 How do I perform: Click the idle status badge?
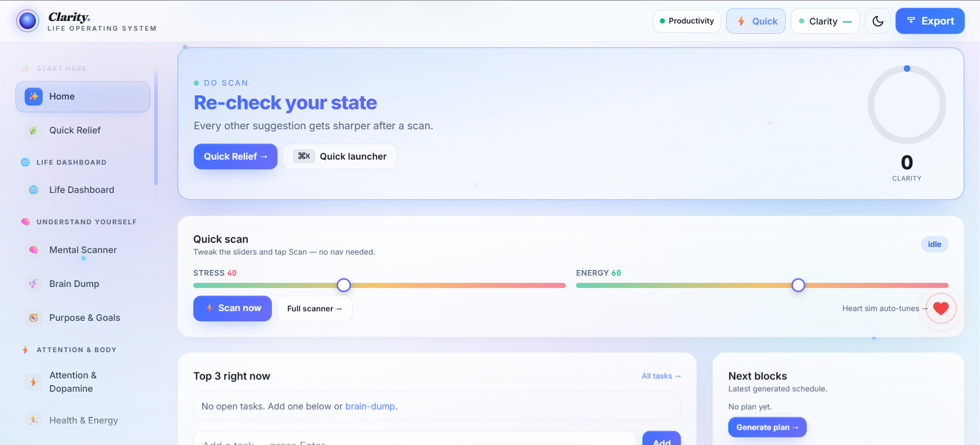(x=934, y=244)
